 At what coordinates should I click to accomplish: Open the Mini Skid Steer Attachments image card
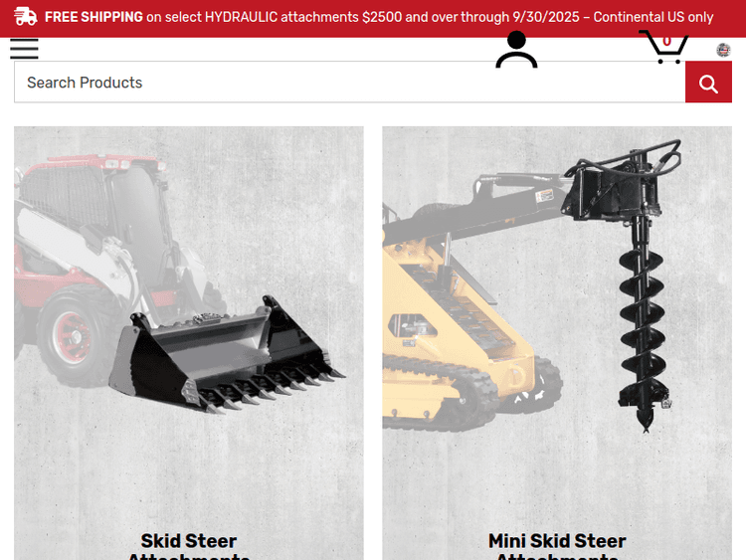557,343
